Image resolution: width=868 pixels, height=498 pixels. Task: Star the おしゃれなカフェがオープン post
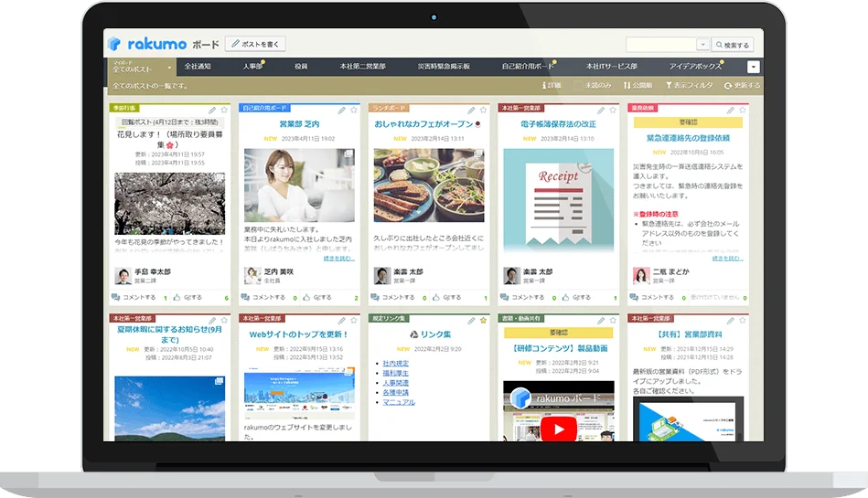(x=483, y=111)
